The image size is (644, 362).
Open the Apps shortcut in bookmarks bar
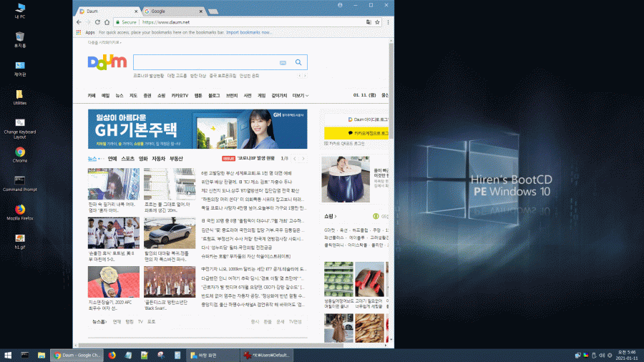(x=86, y=32)
